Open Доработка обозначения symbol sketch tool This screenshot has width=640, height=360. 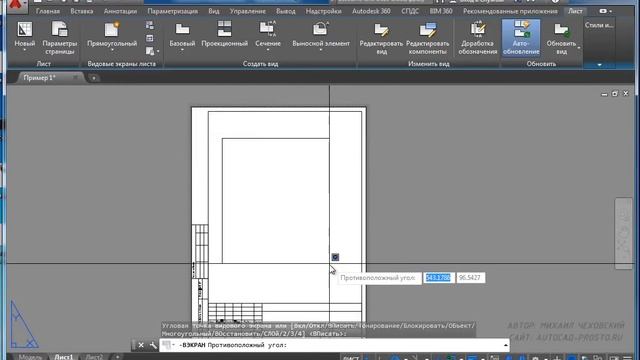[478, 38]
